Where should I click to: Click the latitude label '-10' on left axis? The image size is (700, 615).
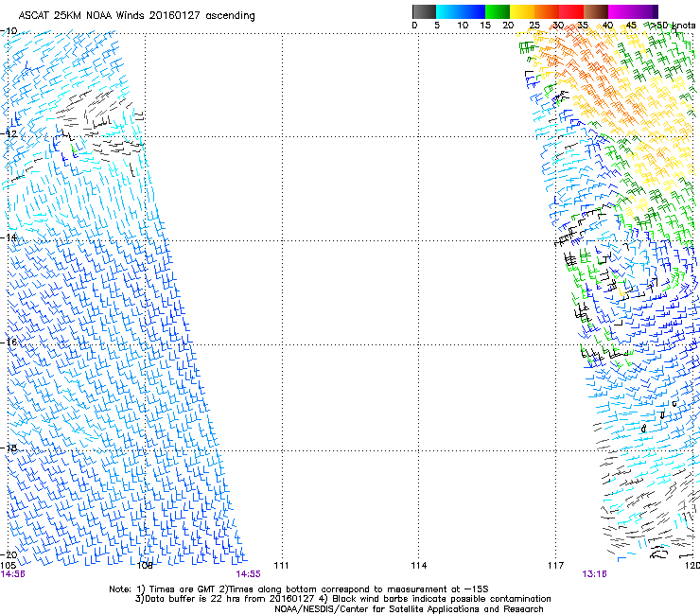point(9,31)
